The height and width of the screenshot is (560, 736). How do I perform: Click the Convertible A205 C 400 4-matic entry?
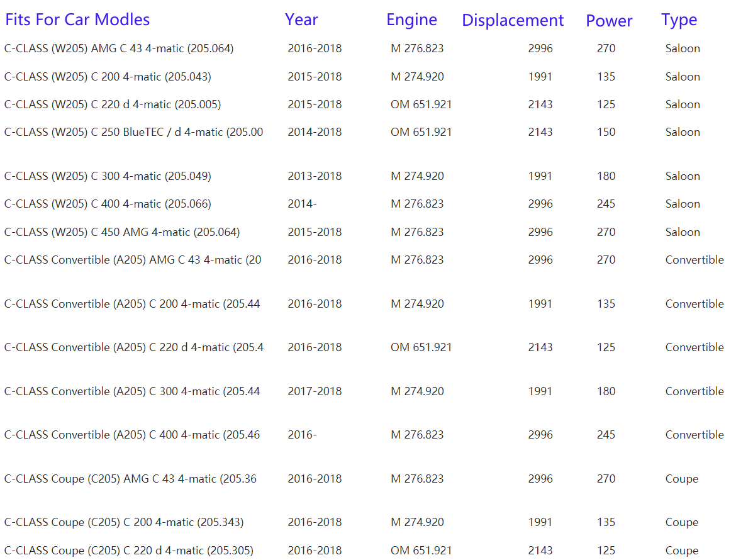pyautogui.click(x=132, y=435)
